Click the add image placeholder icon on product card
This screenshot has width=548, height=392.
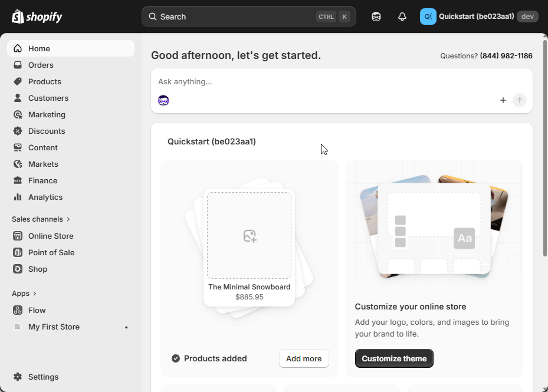pos(250,236)
